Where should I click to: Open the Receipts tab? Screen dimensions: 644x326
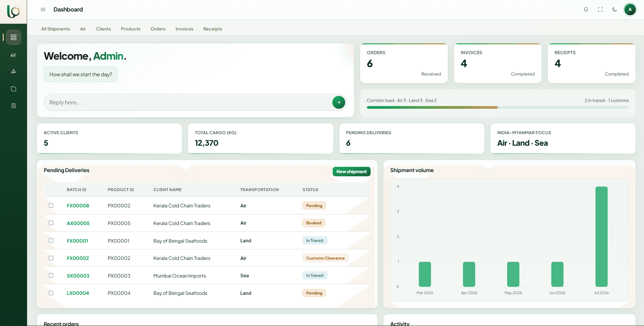tap(213, 29)
